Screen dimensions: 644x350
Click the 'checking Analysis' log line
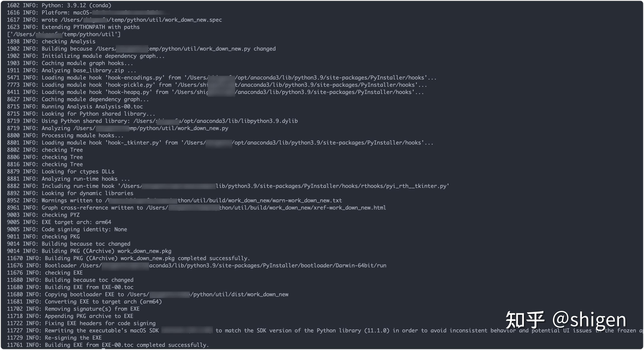tap(51, 42)
